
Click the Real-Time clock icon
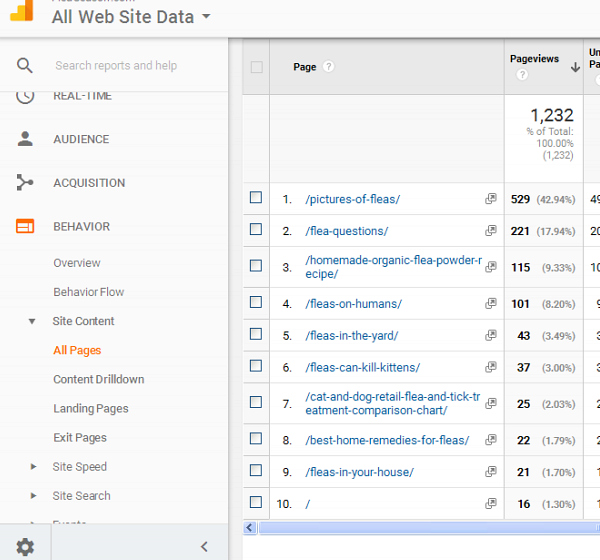25,96
